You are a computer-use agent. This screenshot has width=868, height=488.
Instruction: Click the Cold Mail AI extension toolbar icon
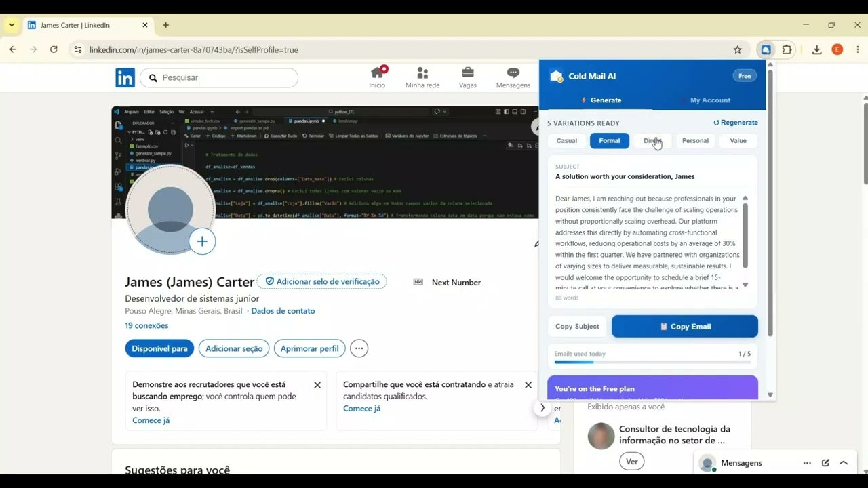tap(766, 49)
